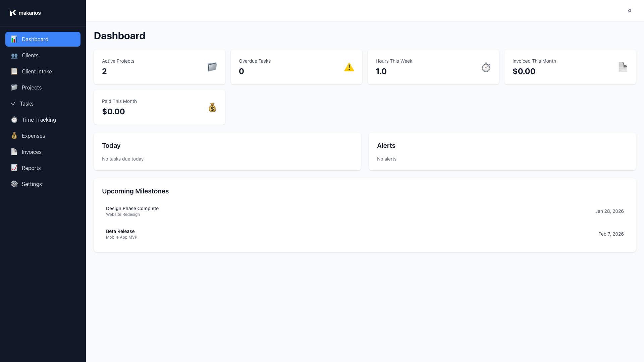Image resolution: width=644 pixels, height=362 pixels.
Task: Click the makarios logo
Action: tap(25, 13)
